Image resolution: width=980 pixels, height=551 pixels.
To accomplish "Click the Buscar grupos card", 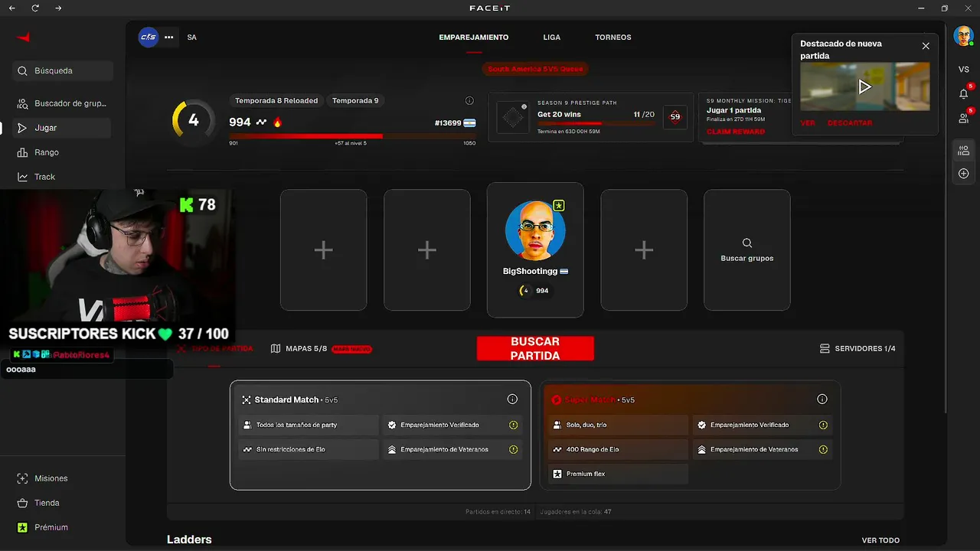I will pyautogui.click(x=747, y=250).
